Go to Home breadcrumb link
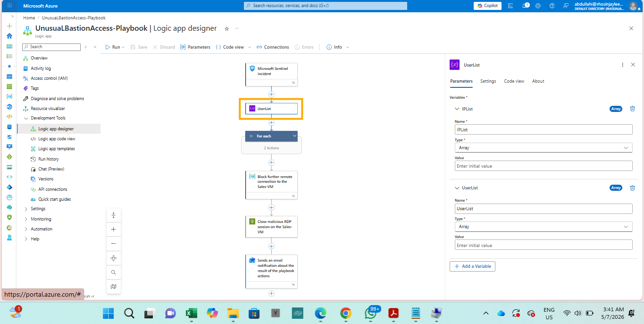 (29, 18)
